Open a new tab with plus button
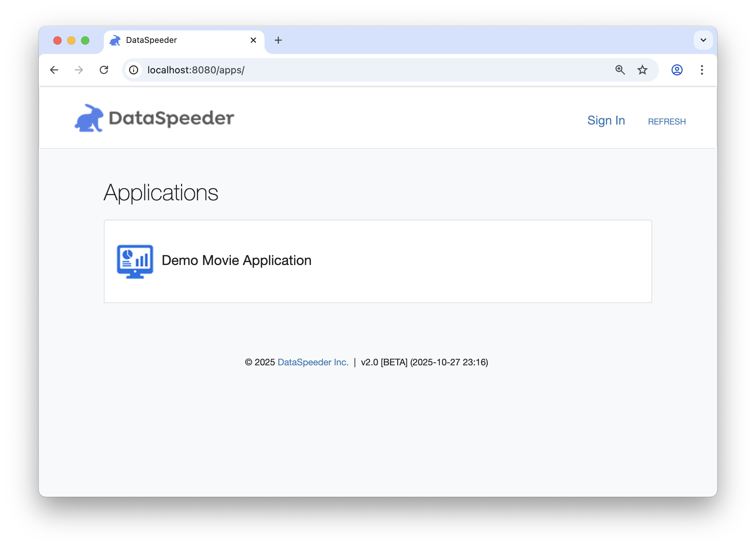Viewport: 756px width, 548px height. tap(278, 40)
